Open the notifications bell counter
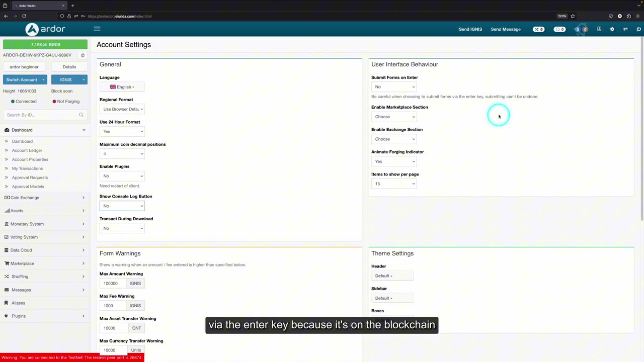This screenshot has height=362, width=644. coord(581,29)
